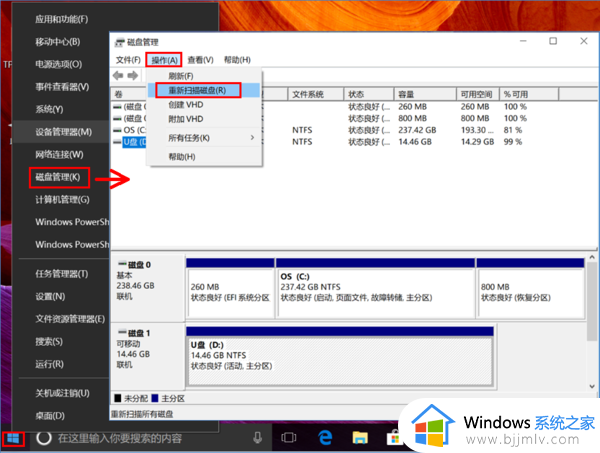Click the toolbar forward arrow
Screen dimensions: 600x453
133,76
